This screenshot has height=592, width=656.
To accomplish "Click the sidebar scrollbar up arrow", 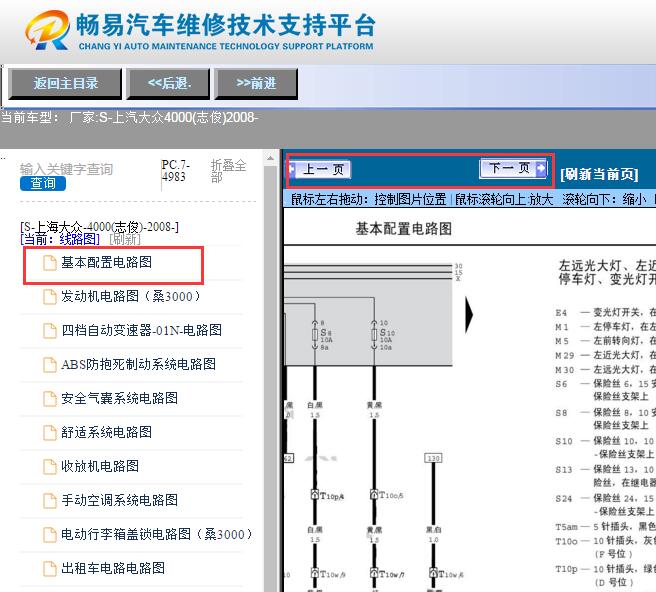I will pos(270,159).
